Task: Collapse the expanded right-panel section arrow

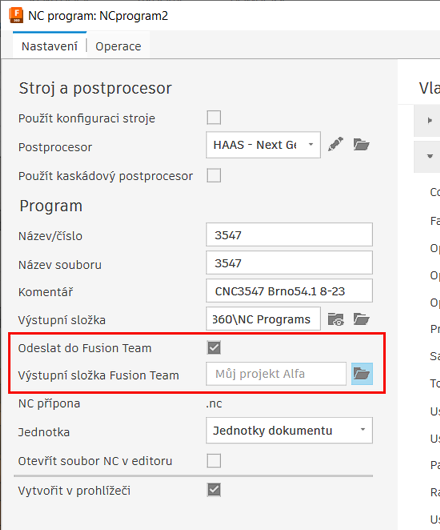Action: pyautogui.click(x=430, y=156)
